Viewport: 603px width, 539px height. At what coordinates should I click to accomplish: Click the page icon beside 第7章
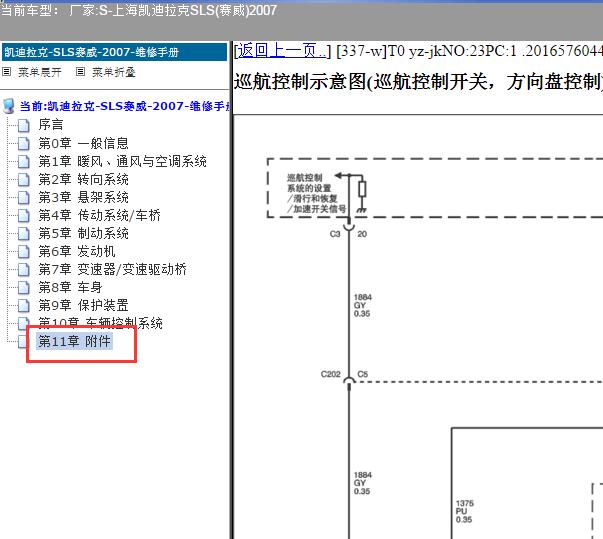[24, 270]
